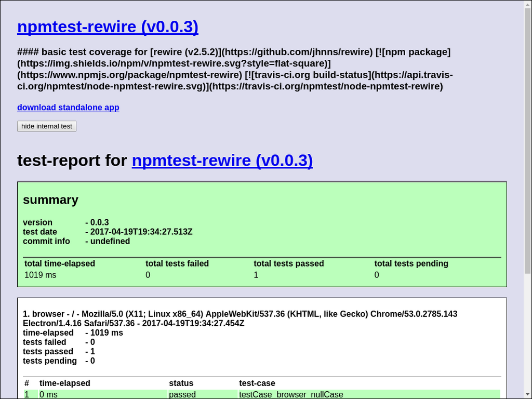
Task: Click the scrollbar up arrow
Action: pos(527,4)
